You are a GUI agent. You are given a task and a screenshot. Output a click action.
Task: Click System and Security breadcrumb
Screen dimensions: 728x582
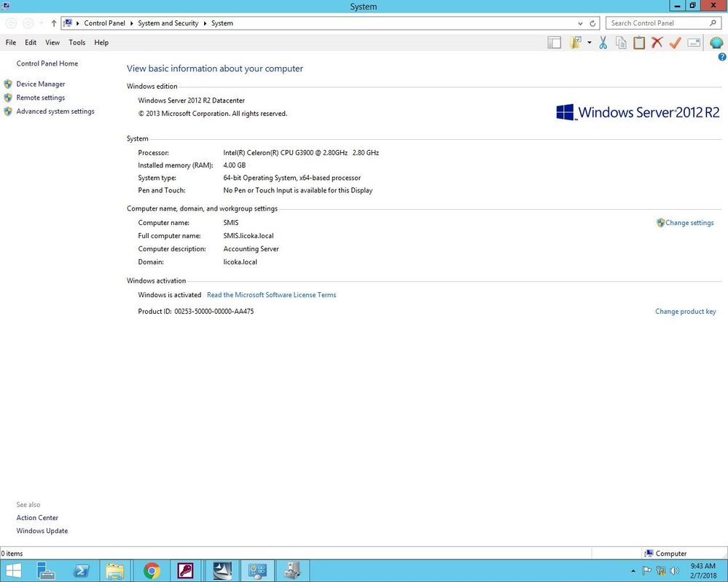[x=168, y=23]
